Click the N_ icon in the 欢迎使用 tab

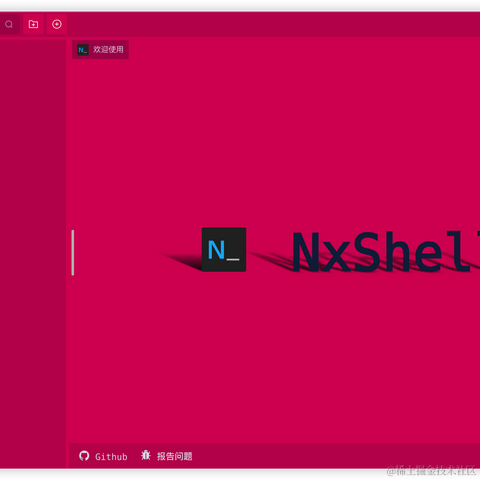coord(83,50)
